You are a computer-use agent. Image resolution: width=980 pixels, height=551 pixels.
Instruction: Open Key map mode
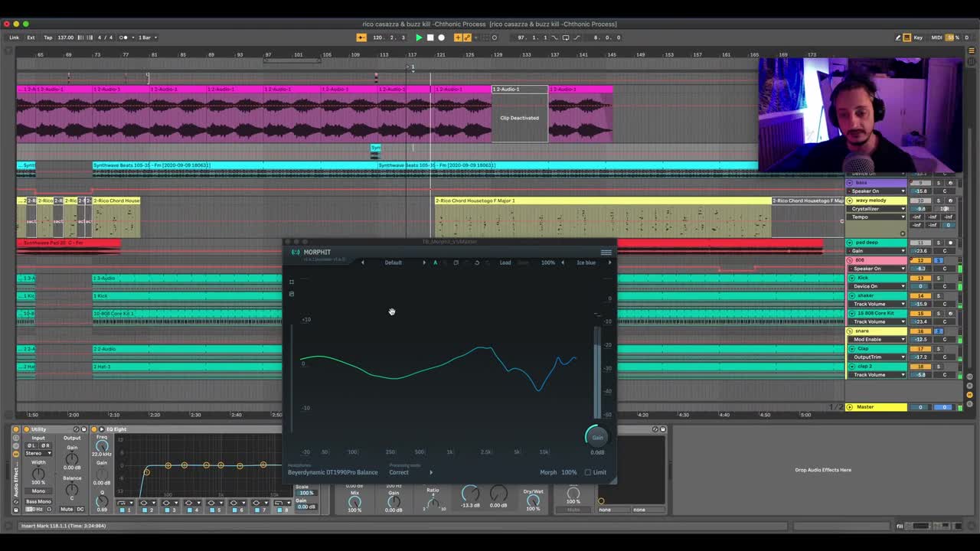pos(919,37)
